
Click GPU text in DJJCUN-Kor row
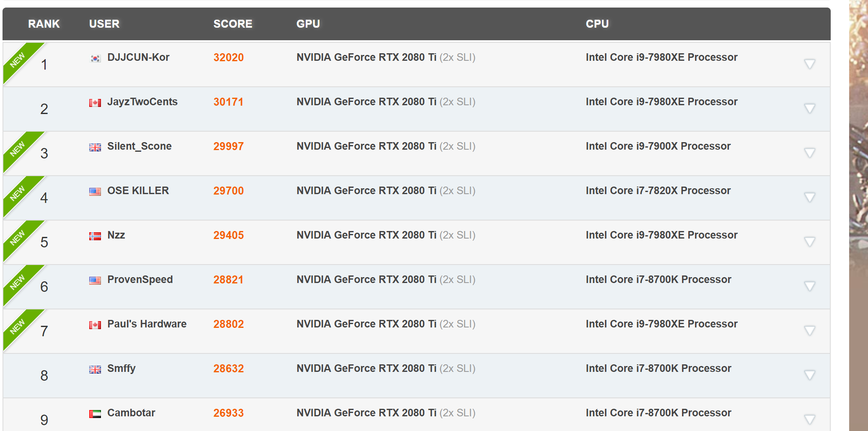pyautogui.click(x=386, y=57)
